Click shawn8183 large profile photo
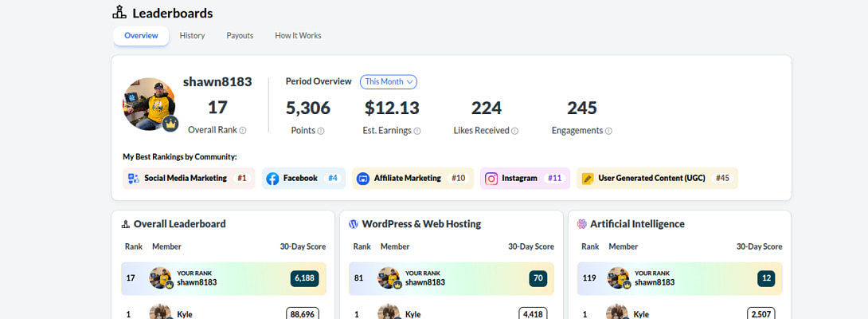Screen dimensions: 868x319 pos(147,104)
